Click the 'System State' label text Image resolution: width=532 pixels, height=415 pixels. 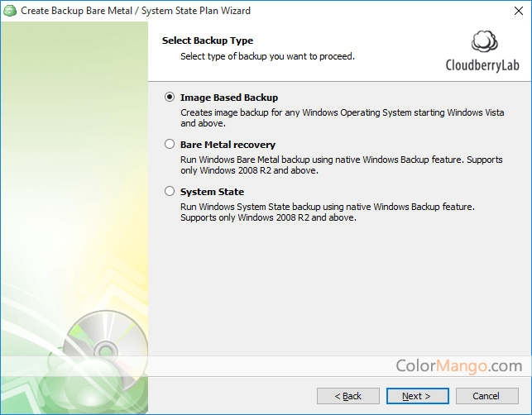click(x=212, y=192)
